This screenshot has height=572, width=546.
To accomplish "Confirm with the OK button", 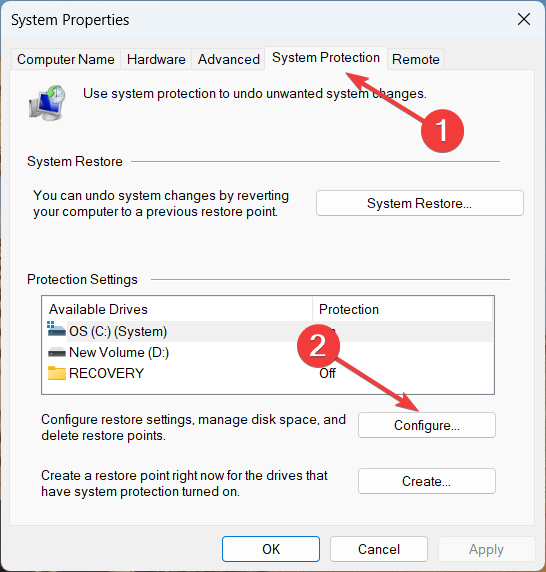I will pos(271,549).
